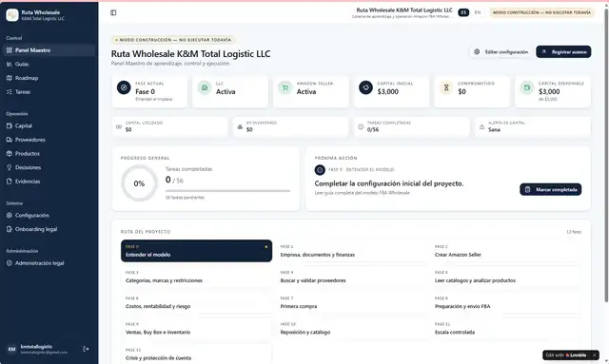Select Fase 1 Empresa, documentos y finanzas
The width and height of the screenshot is (609, 364).
351,251
